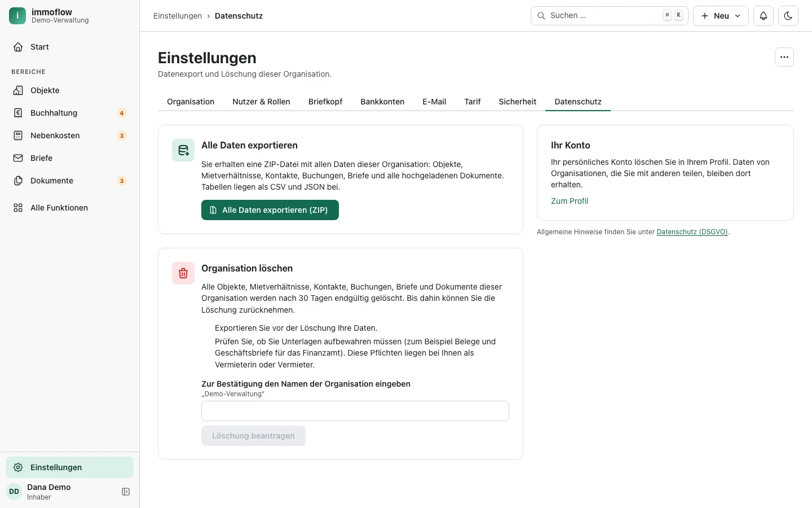Click the Dana Demo user name
The image size is (812, 508).
49,487
